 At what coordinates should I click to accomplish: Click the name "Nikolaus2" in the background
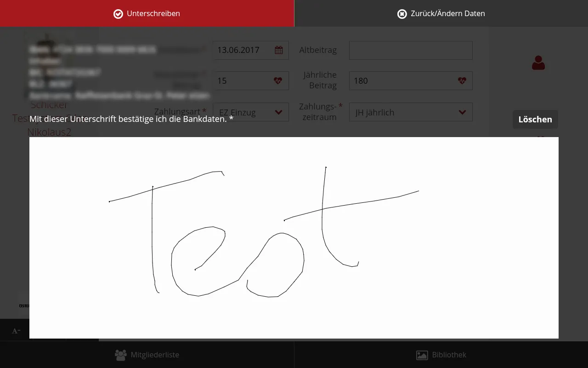49,132
